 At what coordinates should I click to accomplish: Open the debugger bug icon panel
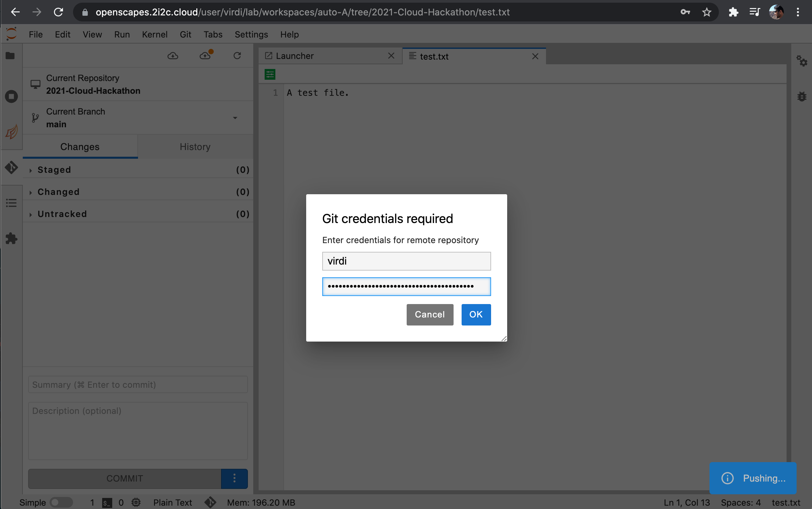click(x=802, y=97)
